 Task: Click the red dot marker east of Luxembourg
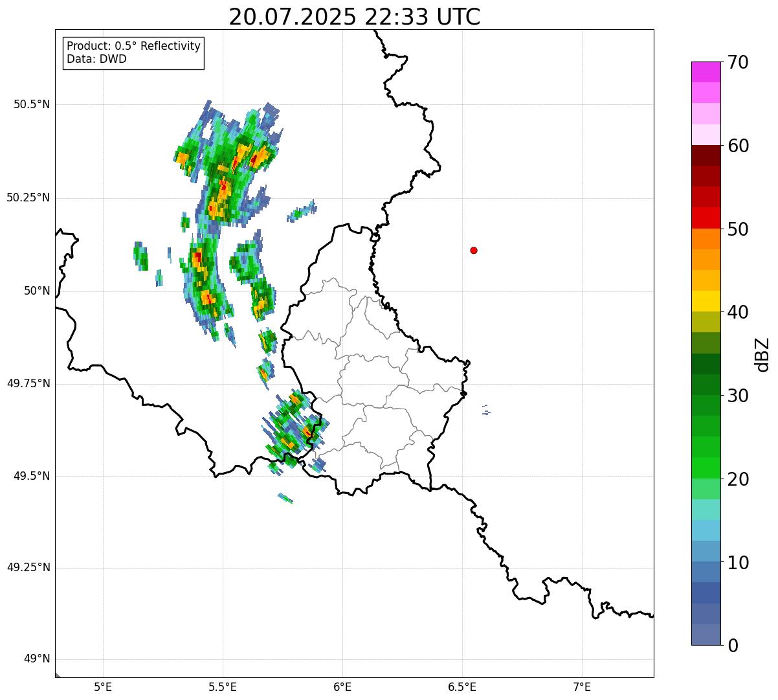(474, 250)
